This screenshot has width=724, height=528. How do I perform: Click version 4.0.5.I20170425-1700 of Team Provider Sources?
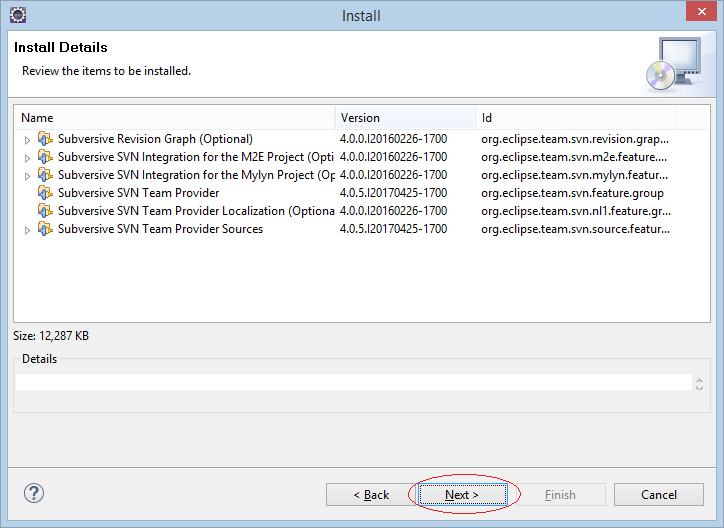click(x=393, y=229)
